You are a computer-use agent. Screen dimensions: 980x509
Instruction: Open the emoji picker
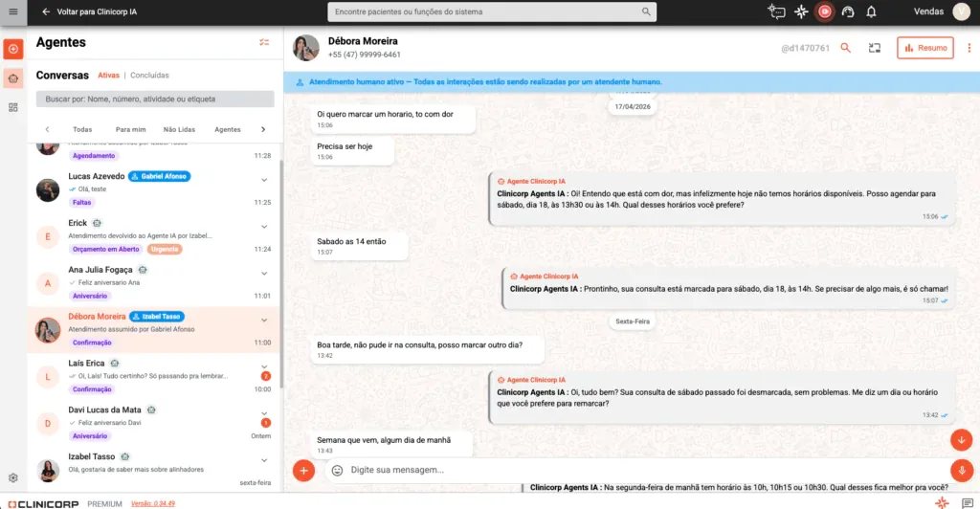[337, 471]
